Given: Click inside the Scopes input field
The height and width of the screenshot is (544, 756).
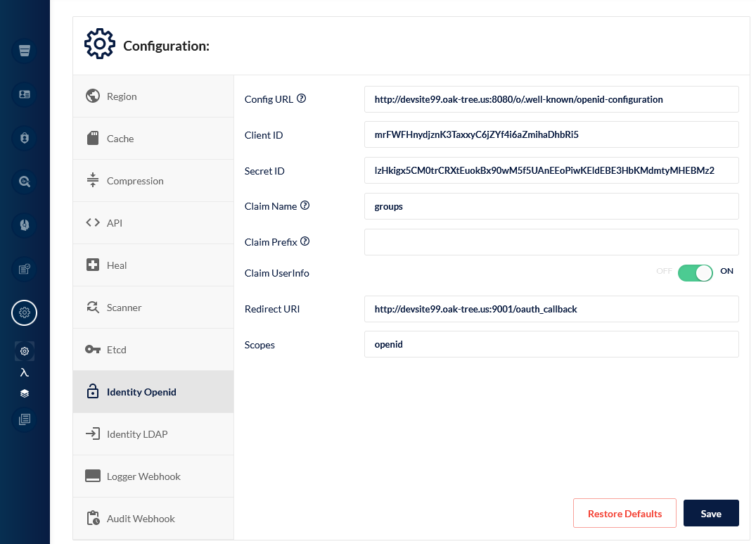Looking at the screenshot, I should pos(551,344).
